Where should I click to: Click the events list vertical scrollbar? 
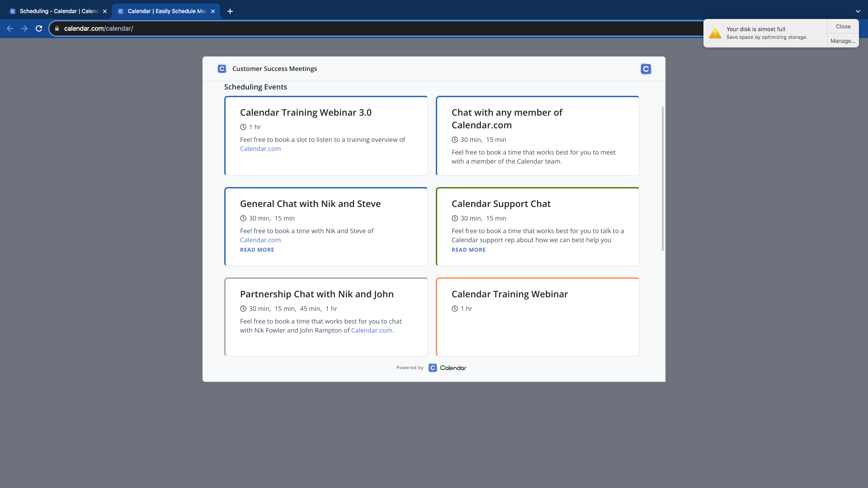[x=663, y=178]
